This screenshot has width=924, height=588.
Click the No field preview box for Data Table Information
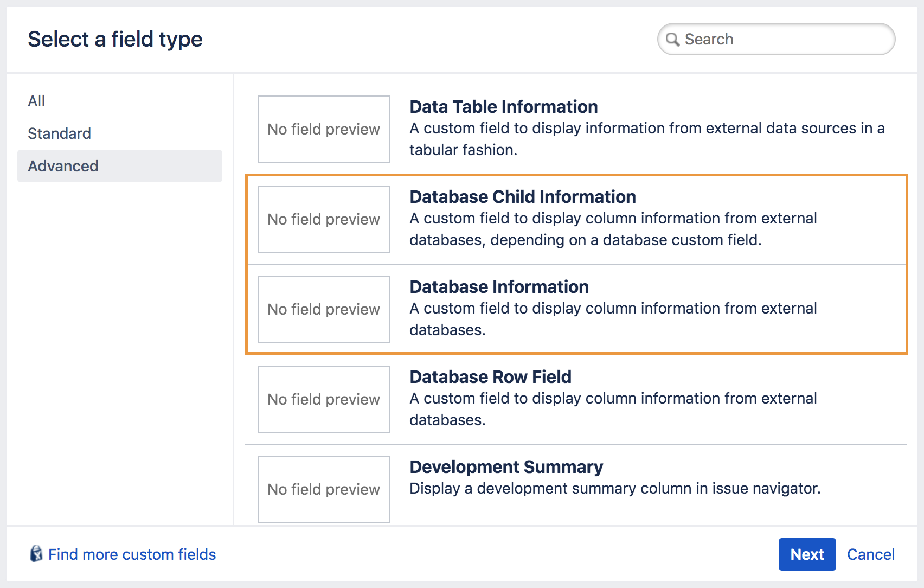click(x=324, y=129)
